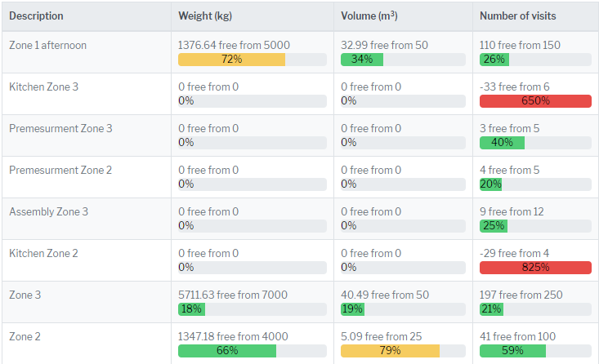Open the Zone 1 afternoon row

tap(47, 46)
